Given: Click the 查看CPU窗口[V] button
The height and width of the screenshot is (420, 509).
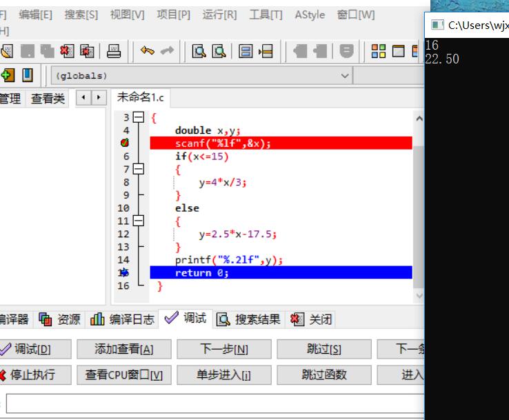Looking at the screenshot, I should pos(124,375).
